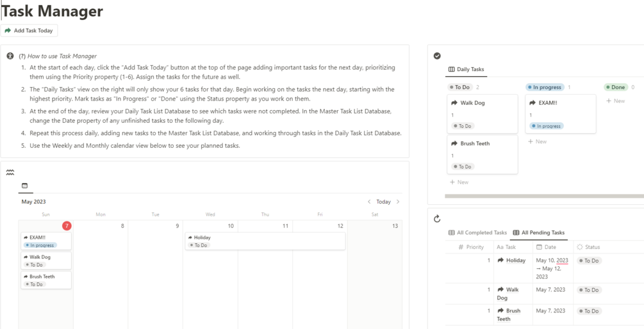The image size is (644, 329).
Task: Add new card under In progress column
Action: click(x=537, y=141)
